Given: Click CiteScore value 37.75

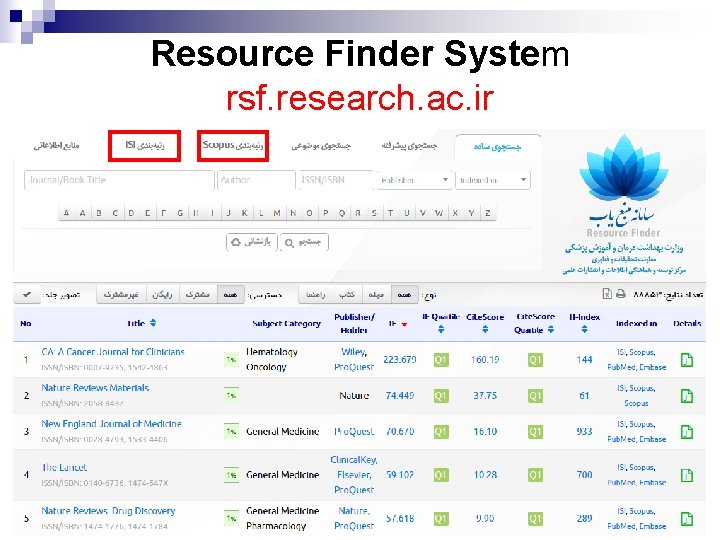Looking at the screenshot, I should [x=485, y=395].
